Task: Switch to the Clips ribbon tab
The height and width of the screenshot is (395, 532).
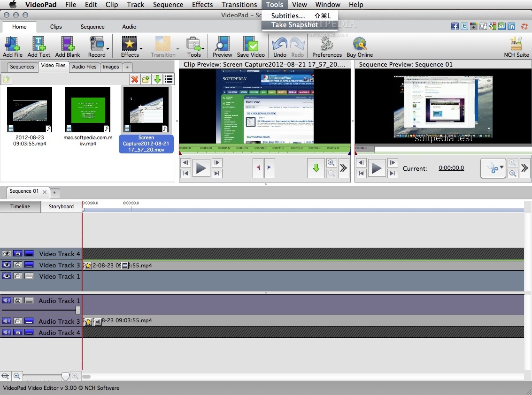Action: tap(56, 26)
